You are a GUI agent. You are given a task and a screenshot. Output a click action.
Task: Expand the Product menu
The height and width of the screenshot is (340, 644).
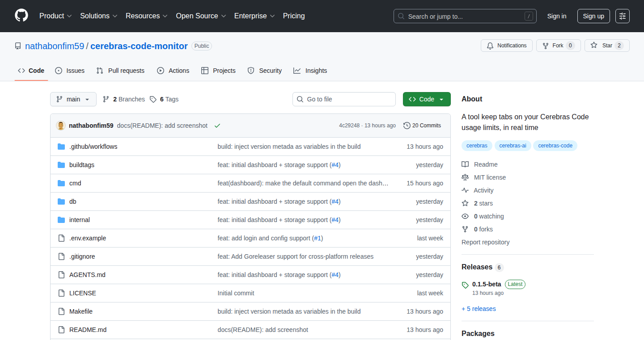click(x=55, y=16)
